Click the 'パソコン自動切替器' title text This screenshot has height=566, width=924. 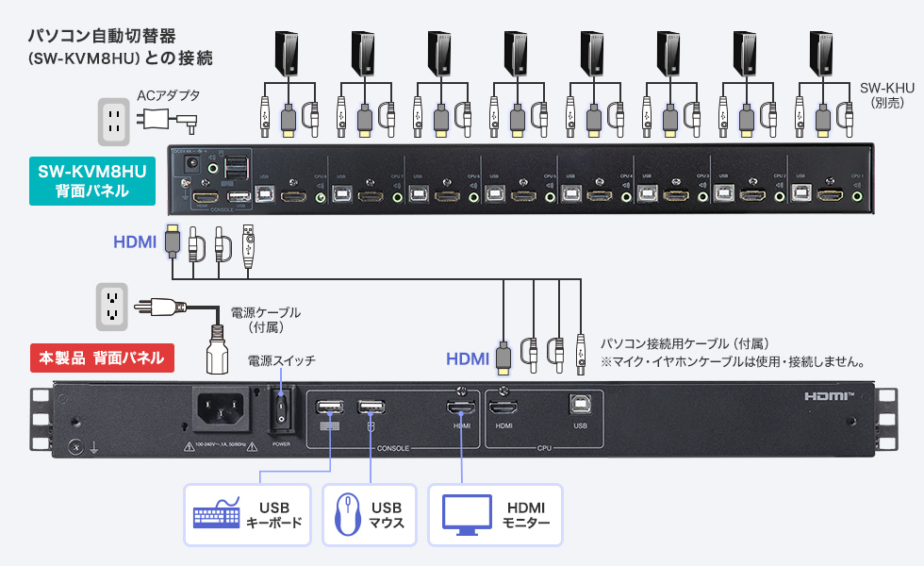click(x=102, y=36)
